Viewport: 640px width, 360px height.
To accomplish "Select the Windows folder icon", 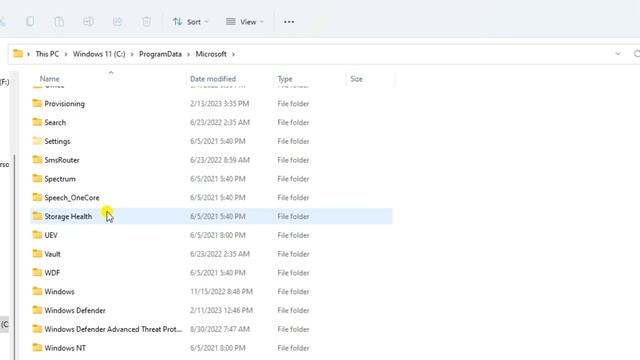I will 37,291.
